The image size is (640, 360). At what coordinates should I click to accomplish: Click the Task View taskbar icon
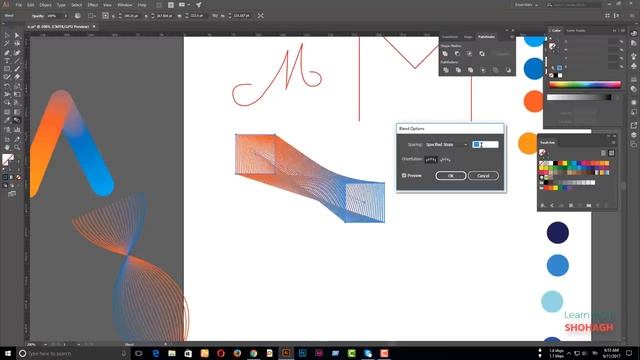[139, 353]
